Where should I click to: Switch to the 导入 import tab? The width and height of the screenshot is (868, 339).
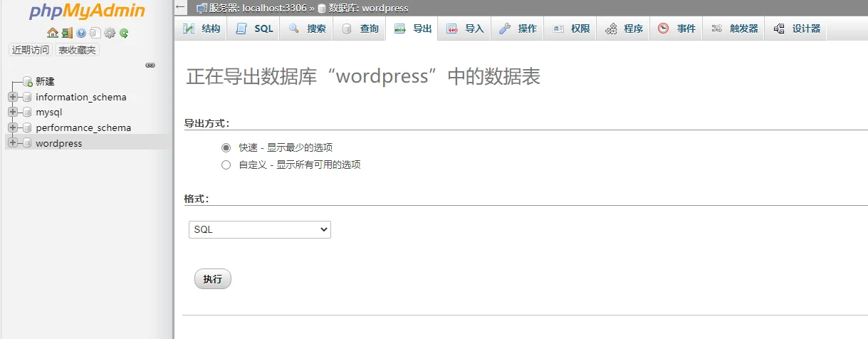coord(466,29)
